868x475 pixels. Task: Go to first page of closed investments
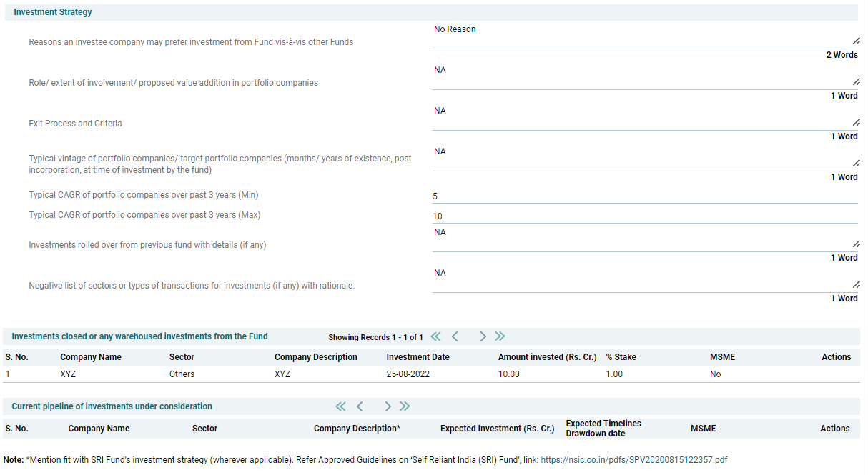pos(435,336)
